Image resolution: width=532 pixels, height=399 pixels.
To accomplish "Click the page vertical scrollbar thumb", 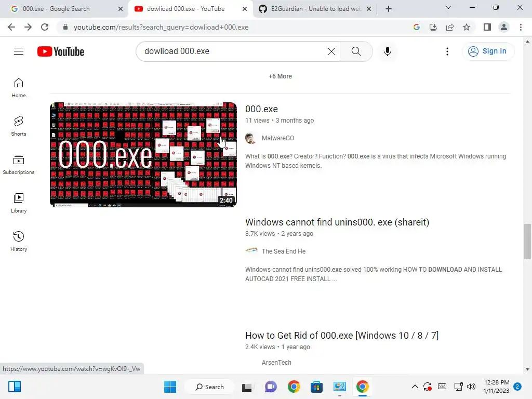I will (x=527, y=241).
